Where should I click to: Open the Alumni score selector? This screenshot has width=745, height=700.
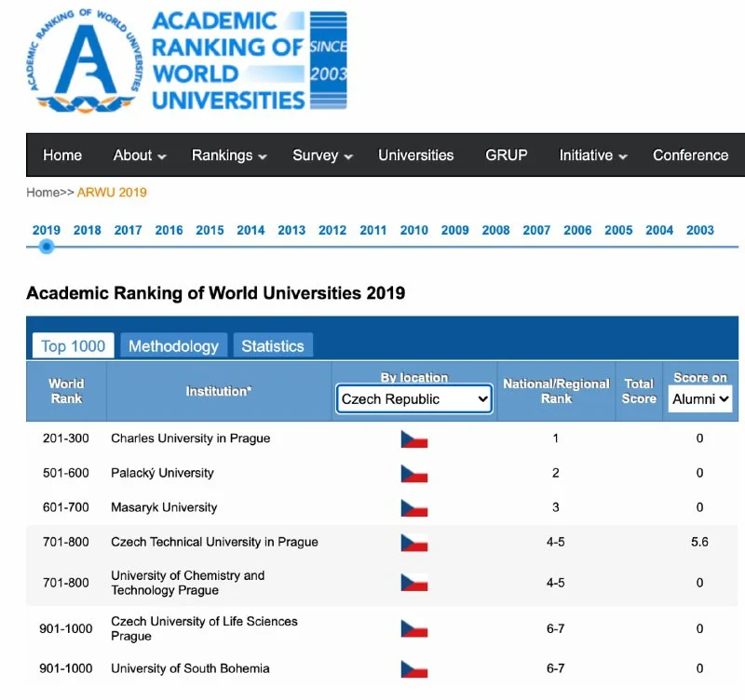tap(699, 399)
